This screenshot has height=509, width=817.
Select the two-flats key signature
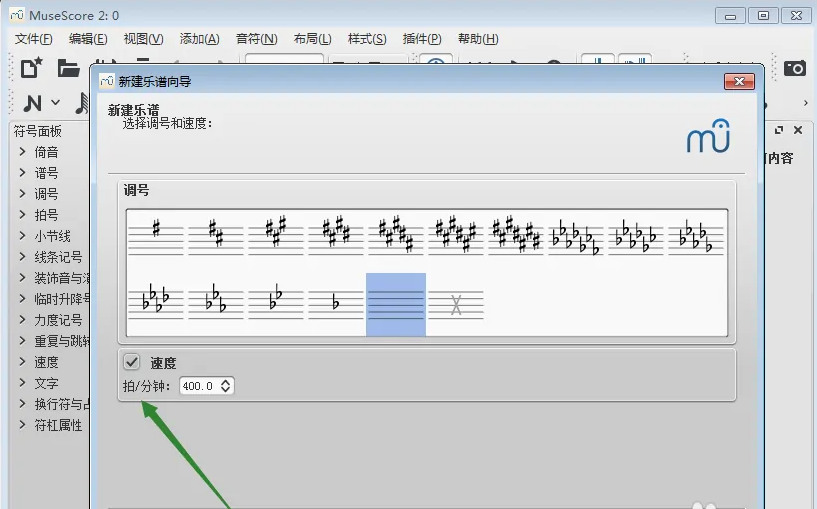(276, 304)
